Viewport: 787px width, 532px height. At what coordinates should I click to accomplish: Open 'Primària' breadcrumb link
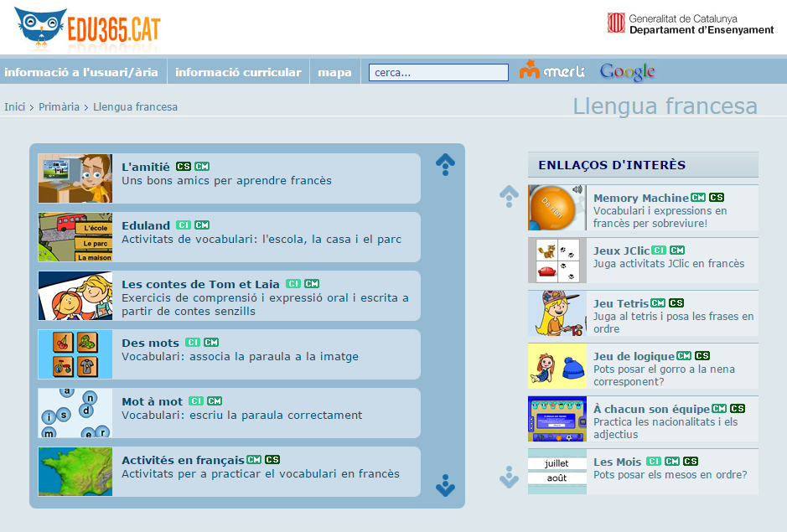pos(59,106)
